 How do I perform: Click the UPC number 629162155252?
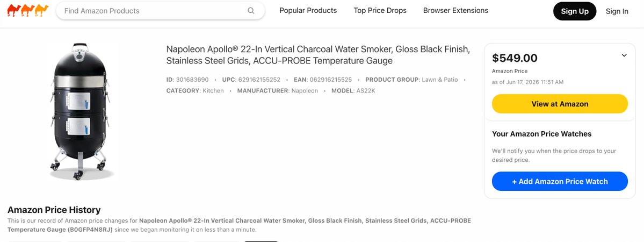tap(259, 80)
